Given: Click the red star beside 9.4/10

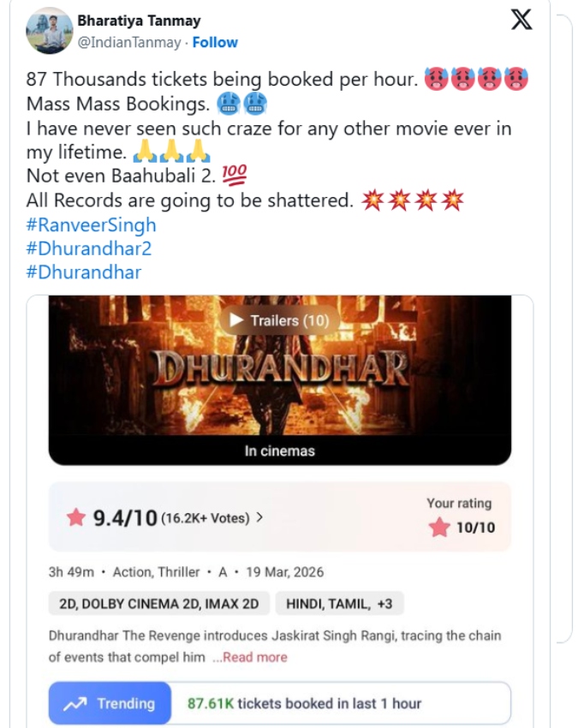Looking at the screenshot, I should click(76, 517).
